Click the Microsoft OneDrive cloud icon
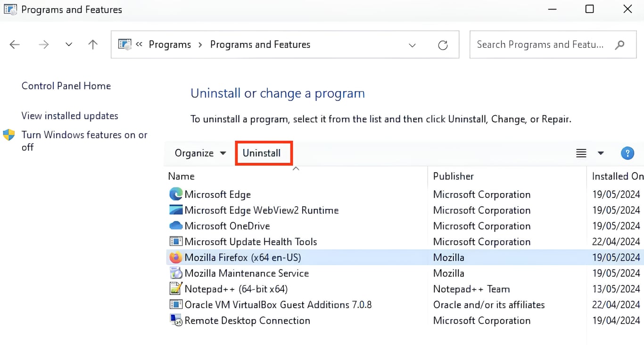The image size is (644, 345). pyautogui.click(x=175, y=226)
